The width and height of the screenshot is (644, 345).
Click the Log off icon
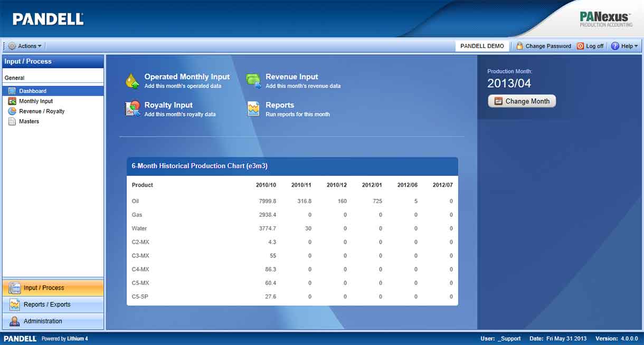[x=581, y=46]
